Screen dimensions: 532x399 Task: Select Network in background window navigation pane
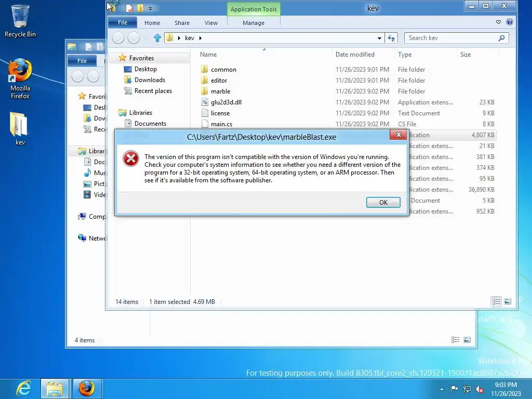[92, 238]
